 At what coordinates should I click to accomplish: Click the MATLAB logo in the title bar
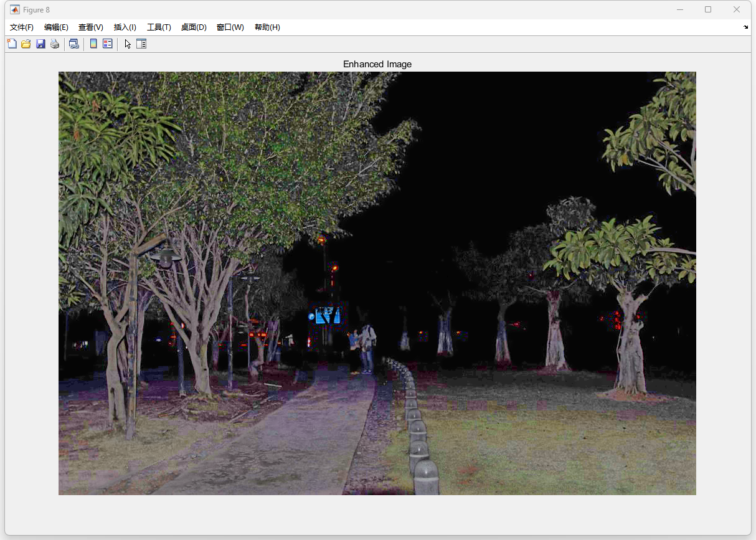(x=14, y=9)
